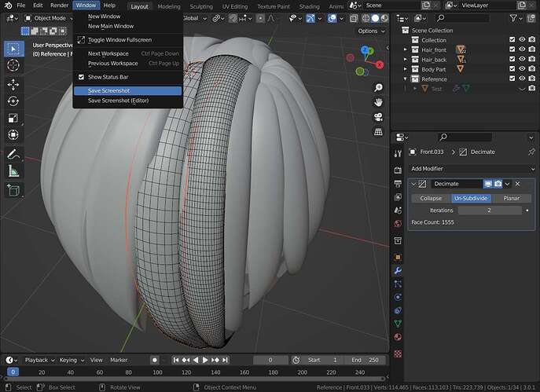Viewport: 540px width, 392px height.
Task: Switch to the Sculpting workspace tab
Action: 201,6
